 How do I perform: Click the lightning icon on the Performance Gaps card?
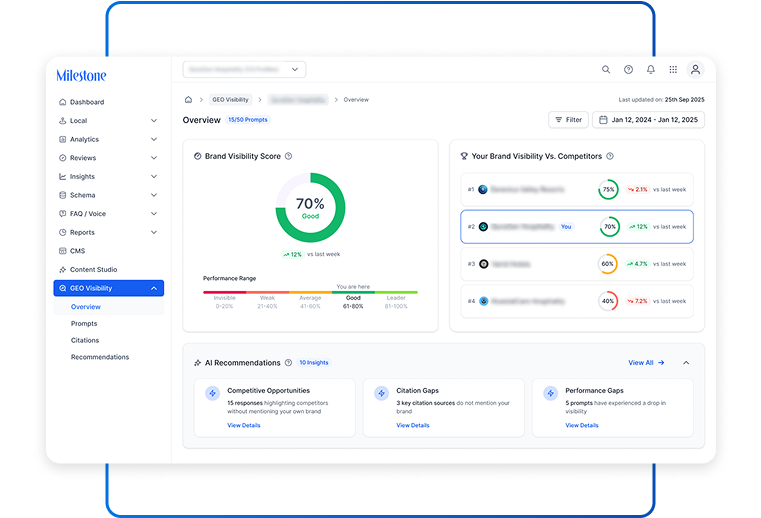click(x=550, y=393)
